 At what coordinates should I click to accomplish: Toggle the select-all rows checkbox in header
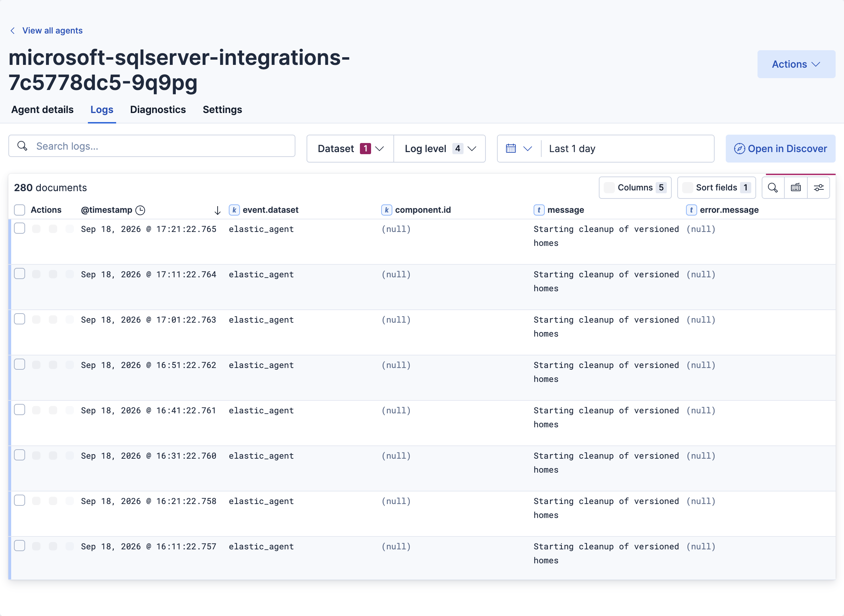tap(20, 210)
